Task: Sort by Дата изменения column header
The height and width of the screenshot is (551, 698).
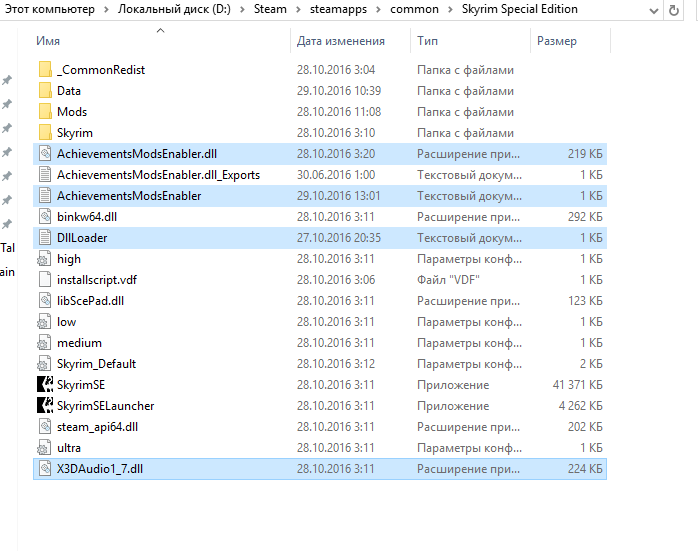Action: pyautogui.click(x=341, y=41)
